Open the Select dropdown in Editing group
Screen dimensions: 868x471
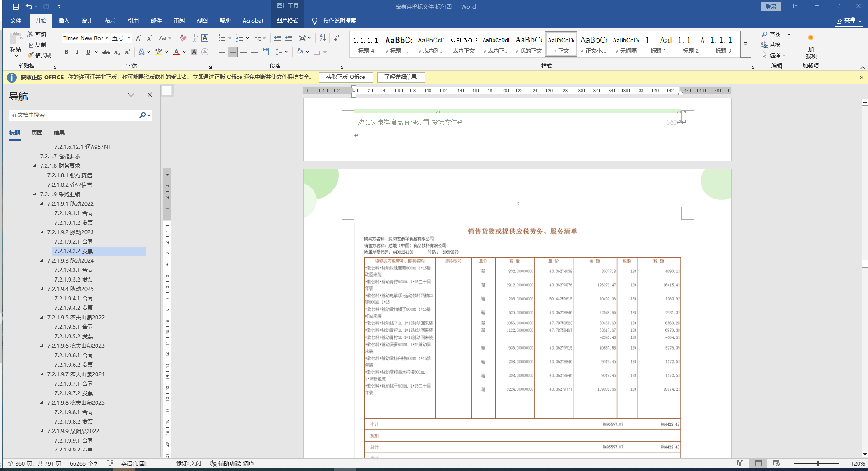[x=774, y=55]
